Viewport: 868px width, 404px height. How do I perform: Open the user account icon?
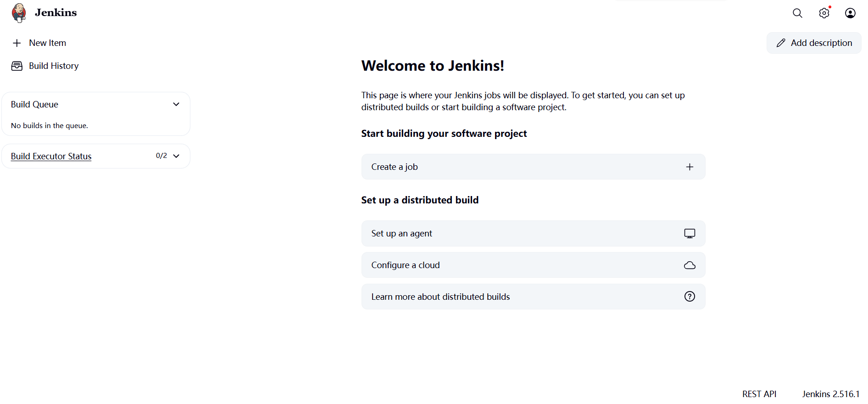pos(851,13)
